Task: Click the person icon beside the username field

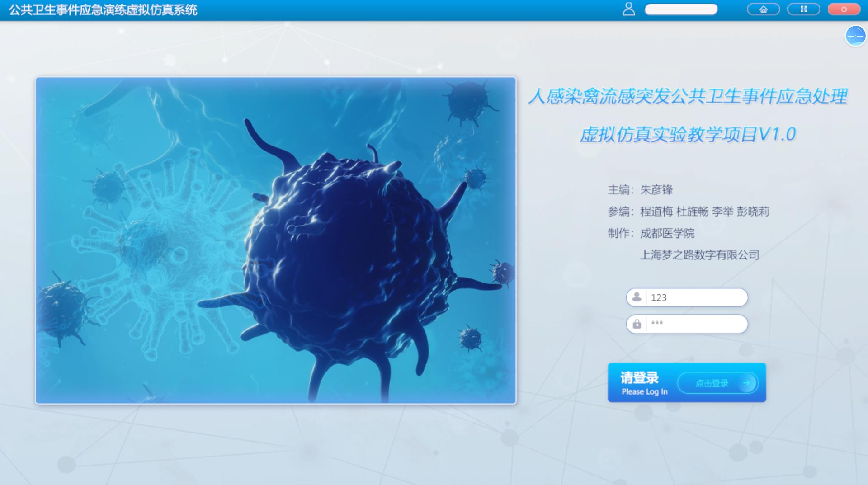Action: (637, 297)
